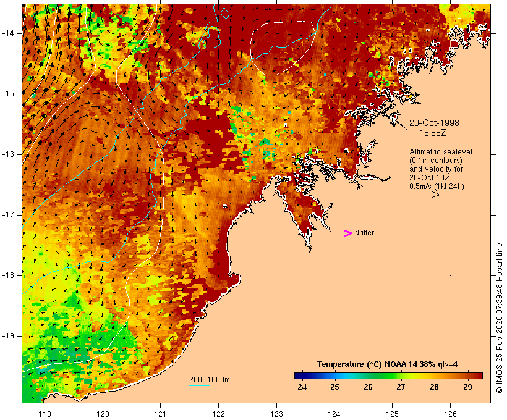
Task: Click the longitude label '126'
Action: pyautogui.click(x=450, y=414)
